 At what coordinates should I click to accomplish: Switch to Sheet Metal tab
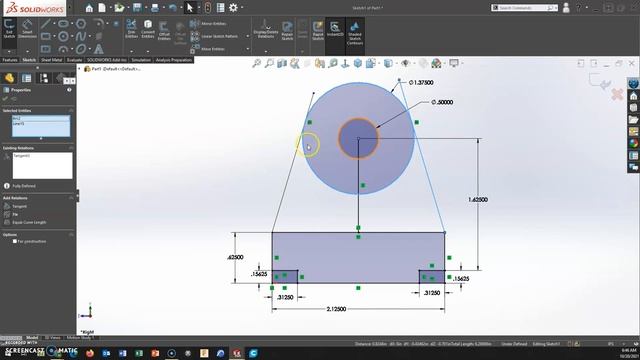coord(51,60)
